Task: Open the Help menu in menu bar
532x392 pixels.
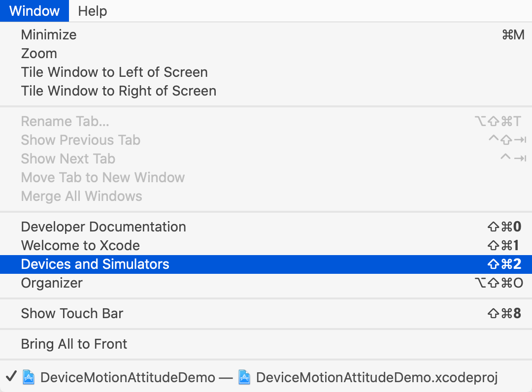Action: click(92, 11)
